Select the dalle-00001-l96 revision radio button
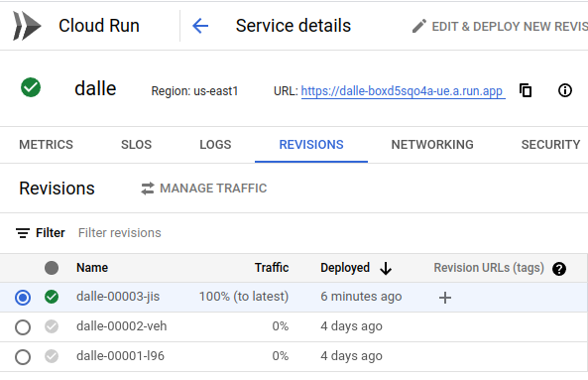 (23, 357)
